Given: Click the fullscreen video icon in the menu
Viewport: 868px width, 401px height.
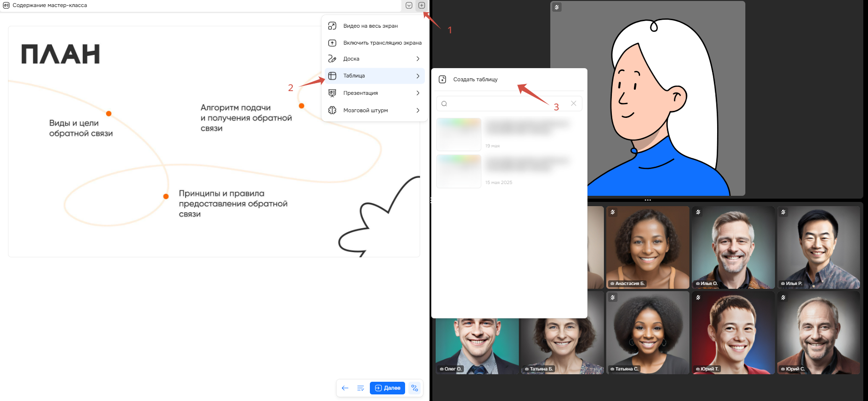Looking at the screenshot, I should pos(332,26).
